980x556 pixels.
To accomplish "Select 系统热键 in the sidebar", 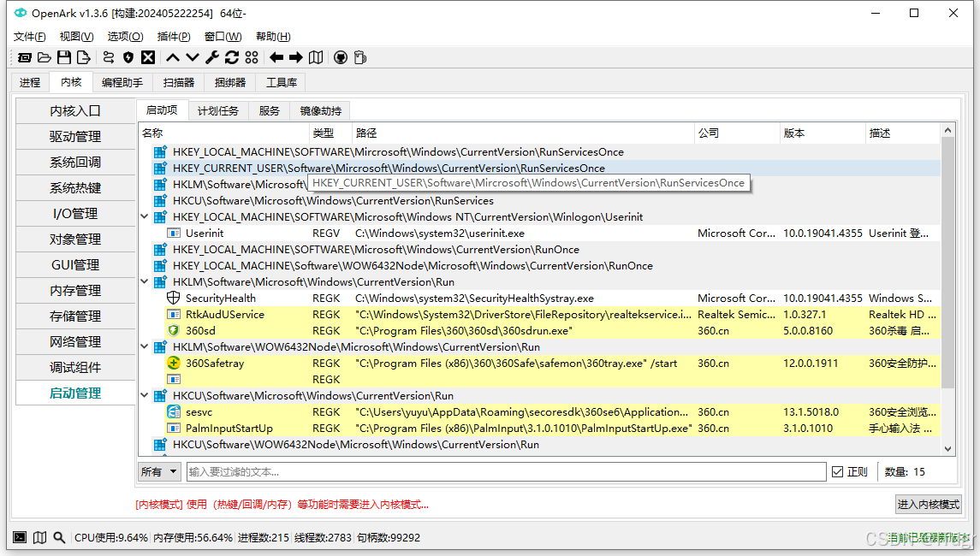I will click(75, 187).
